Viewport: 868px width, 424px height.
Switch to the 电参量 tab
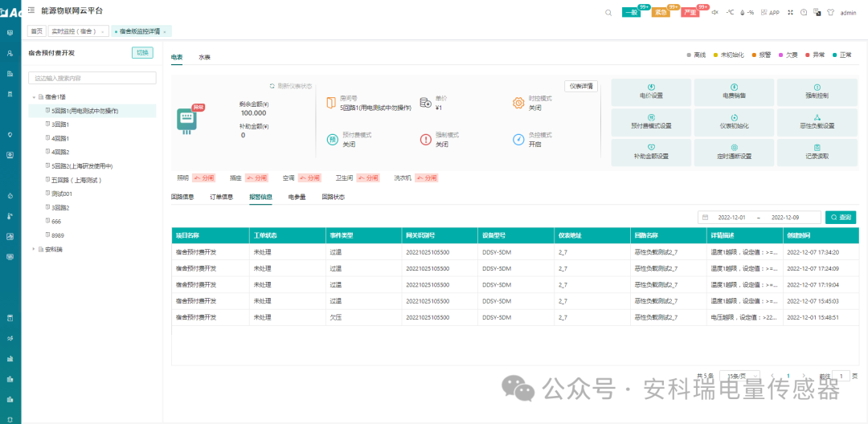(x=297, y=197)
